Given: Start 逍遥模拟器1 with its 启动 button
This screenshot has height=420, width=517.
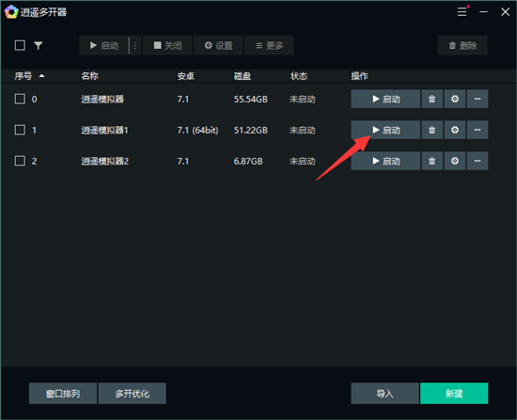Looking at the screenshot, I should pyautogui.click(x=385, y=130).
